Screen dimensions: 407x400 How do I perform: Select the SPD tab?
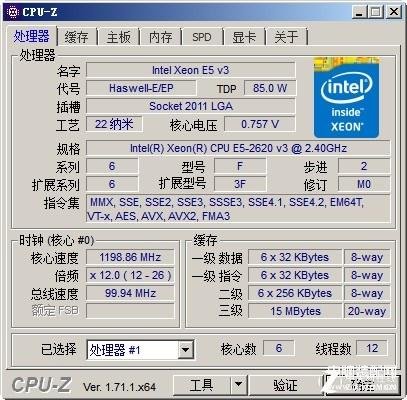202,37
